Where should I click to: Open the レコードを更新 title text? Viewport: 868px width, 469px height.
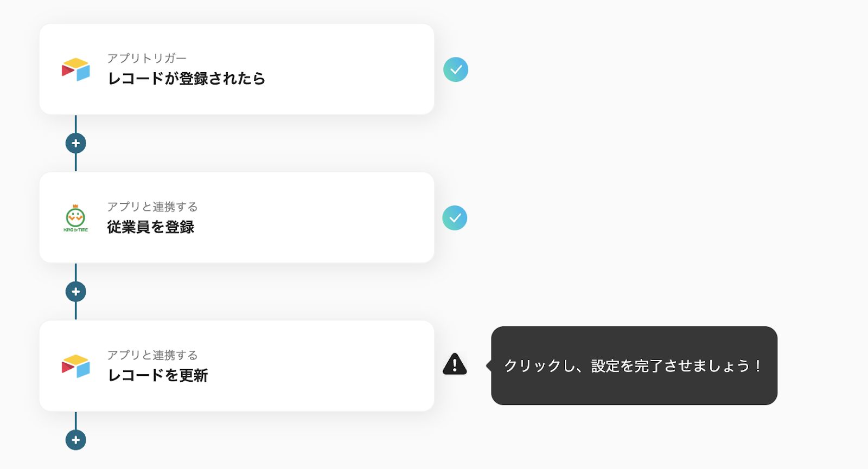[158, 375]
